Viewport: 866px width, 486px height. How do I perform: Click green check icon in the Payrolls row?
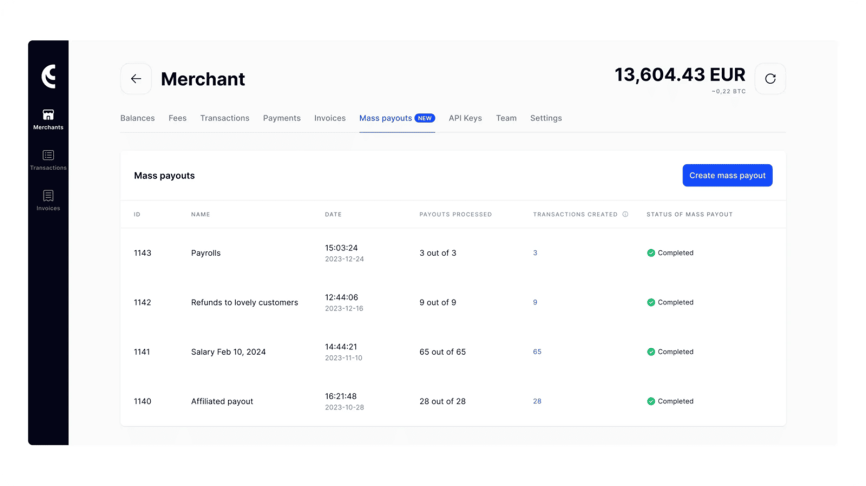pyautogui.click(x=651, y=253)
